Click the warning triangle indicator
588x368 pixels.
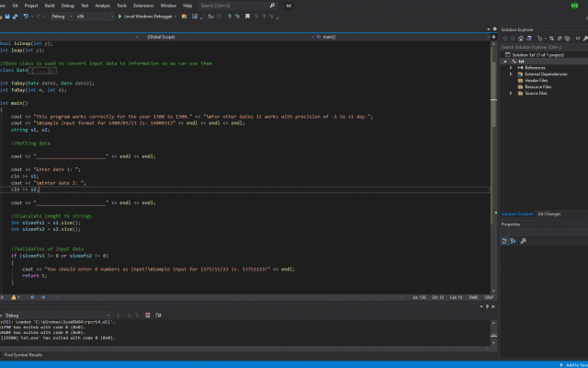14,297
